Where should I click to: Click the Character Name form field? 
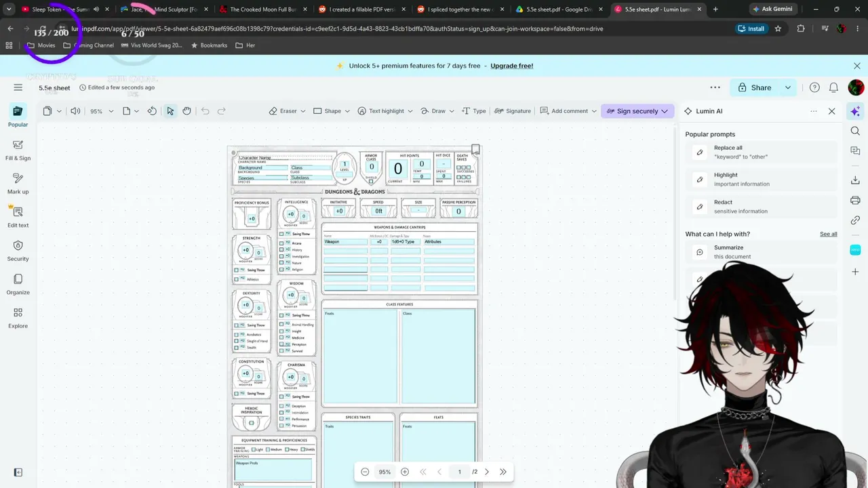click(x=285, y=157)
